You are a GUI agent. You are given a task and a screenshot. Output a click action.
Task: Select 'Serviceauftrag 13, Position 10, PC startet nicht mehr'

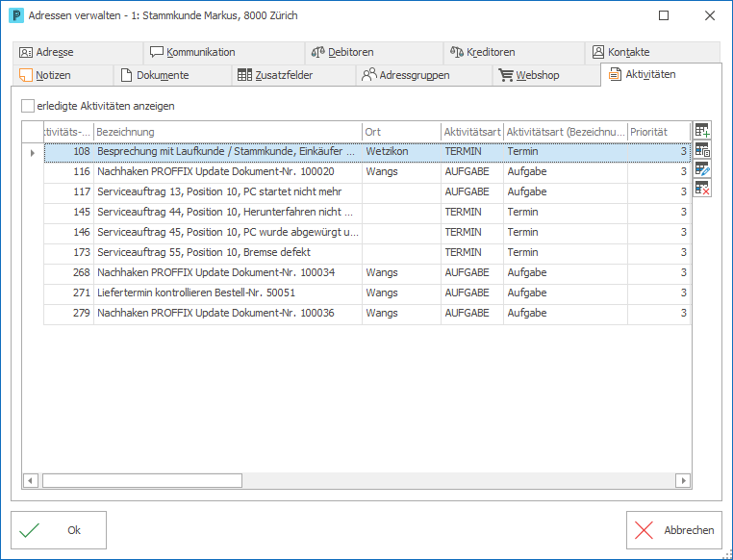[x=366, y=192]
